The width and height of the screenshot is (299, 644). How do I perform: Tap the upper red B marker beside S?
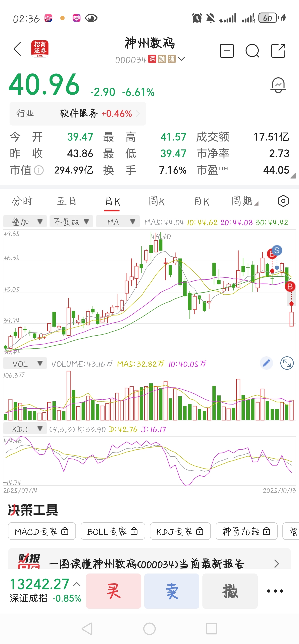tap(270, 254)
